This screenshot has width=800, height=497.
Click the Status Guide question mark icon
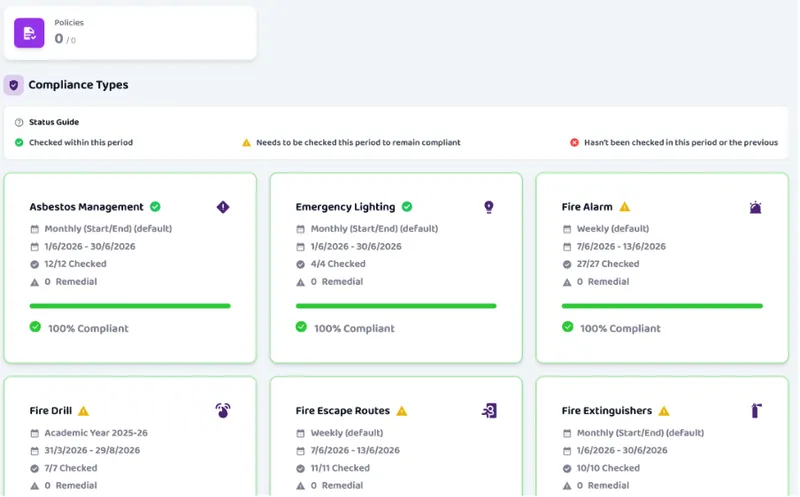19,122
